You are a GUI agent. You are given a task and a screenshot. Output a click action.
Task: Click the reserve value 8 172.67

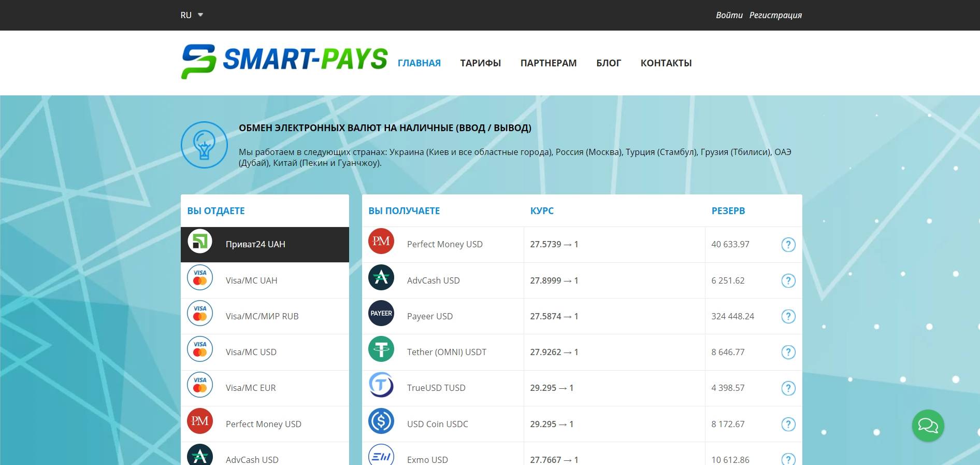tap(728, 424)
